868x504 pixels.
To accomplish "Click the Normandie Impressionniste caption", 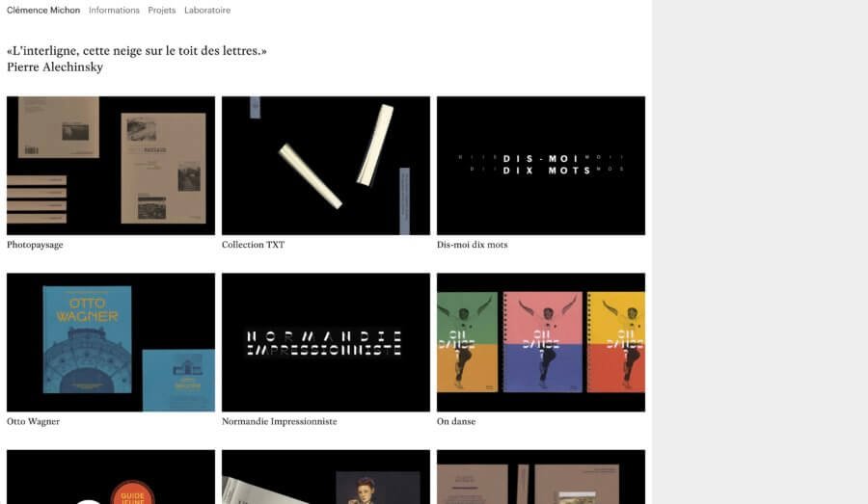I will coord(280,421).
